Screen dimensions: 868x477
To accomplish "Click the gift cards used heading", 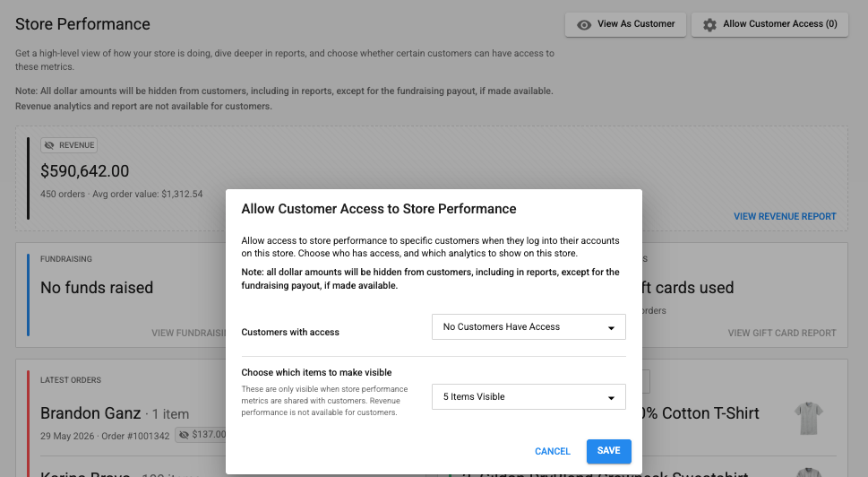I will tap(688, 288).
